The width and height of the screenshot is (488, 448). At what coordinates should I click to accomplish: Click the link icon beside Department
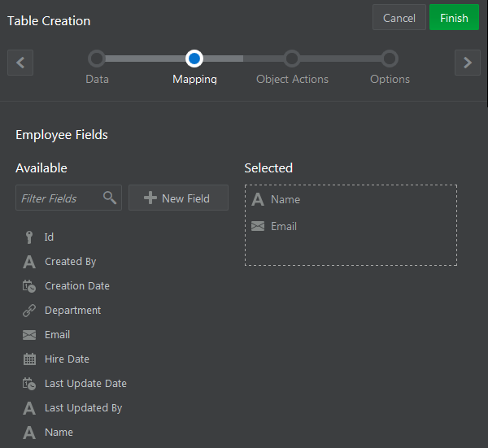29,311
